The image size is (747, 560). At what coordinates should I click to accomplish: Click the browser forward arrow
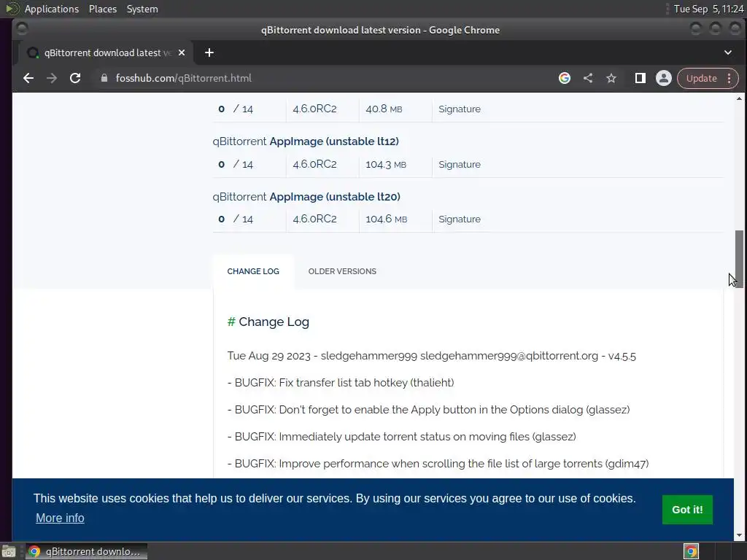click(x=52, y=78)
